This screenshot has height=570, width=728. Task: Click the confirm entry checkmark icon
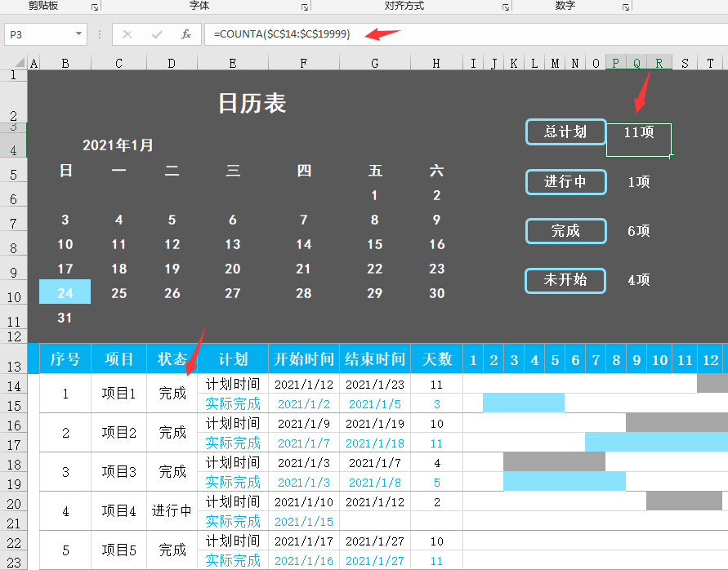coord(157,34)
